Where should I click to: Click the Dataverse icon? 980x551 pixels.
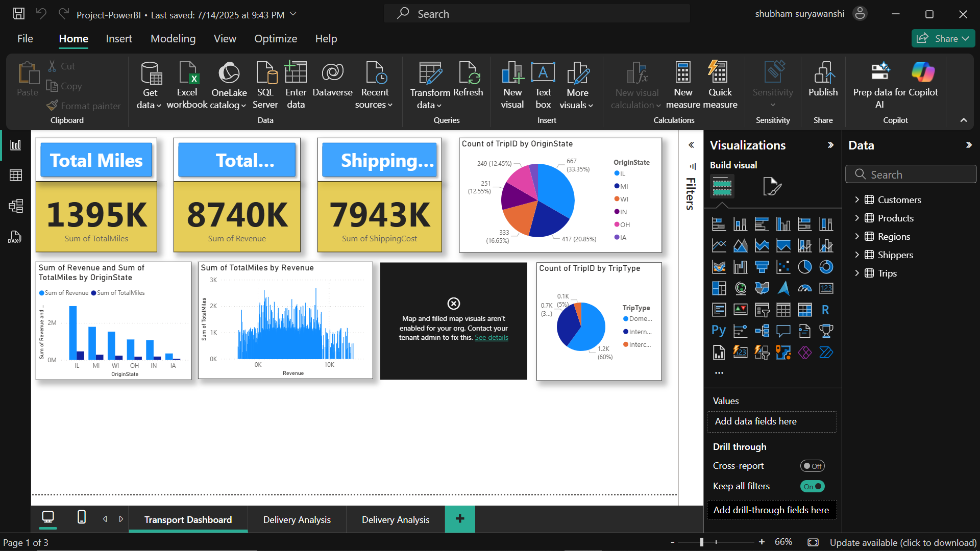[332, 79]
